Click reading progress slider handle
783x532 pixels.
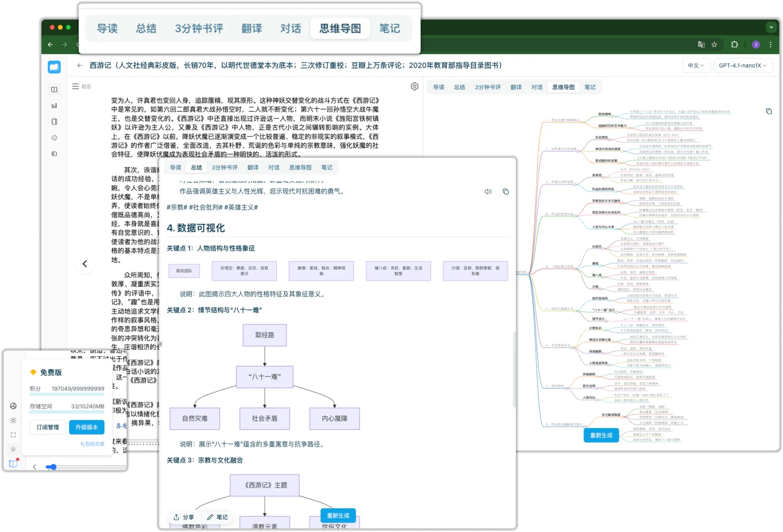pos(53,467)
